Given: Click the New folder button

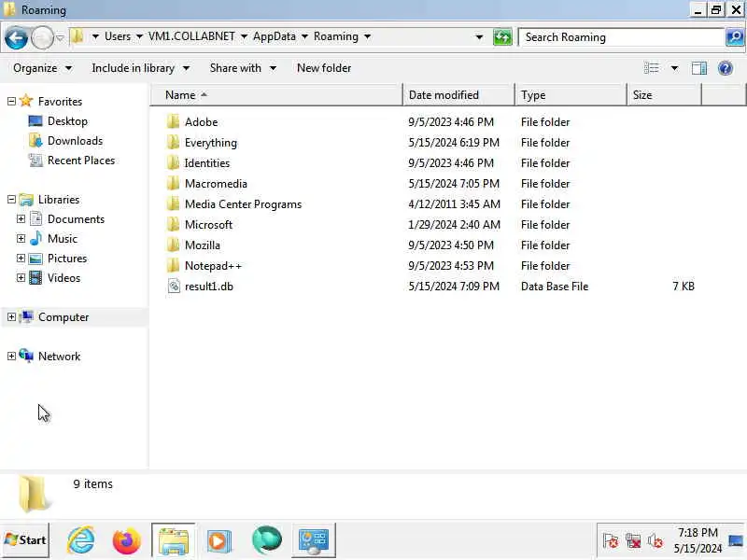Looking at the screenshot, I should (x=324, y=68).
